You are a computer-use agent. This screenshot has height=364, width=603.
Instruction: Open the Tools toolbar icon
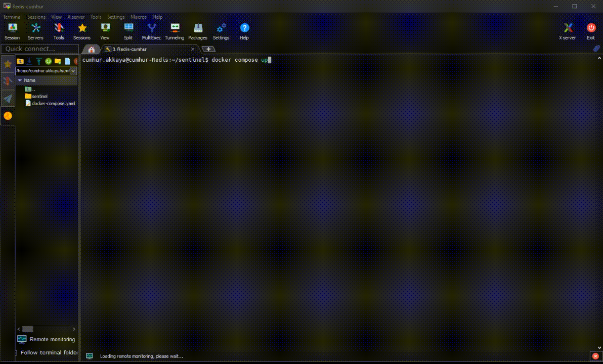(59, 31)
